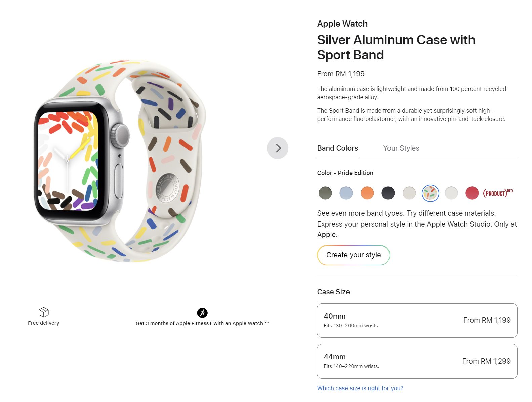Click the next image arrow
The image size is (532, 402).
[x=278, y=148]
